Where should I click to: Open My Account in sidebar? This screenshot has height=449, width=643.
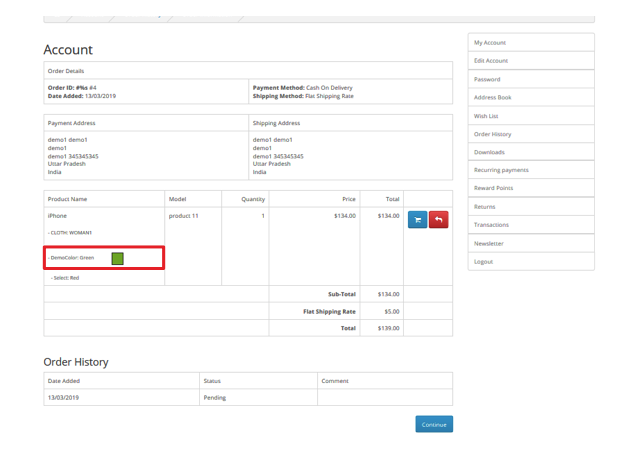pos(490,43)
